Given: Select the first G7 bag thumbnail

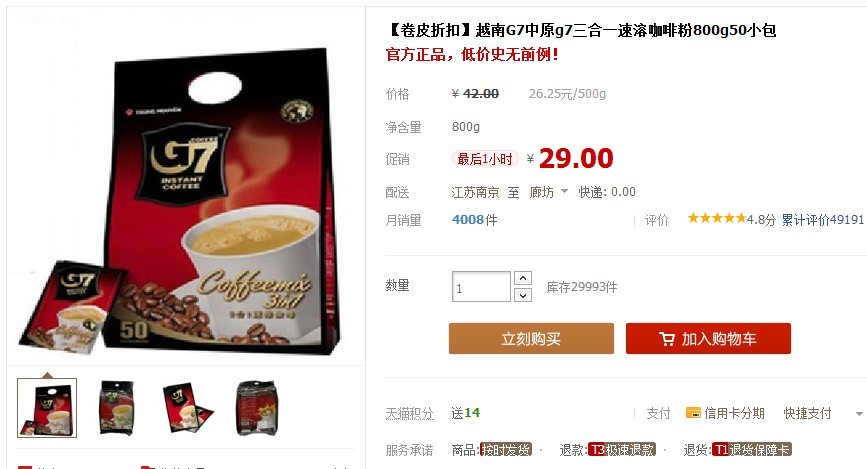Looking at the screenshot, I should (x=47, y=408).
